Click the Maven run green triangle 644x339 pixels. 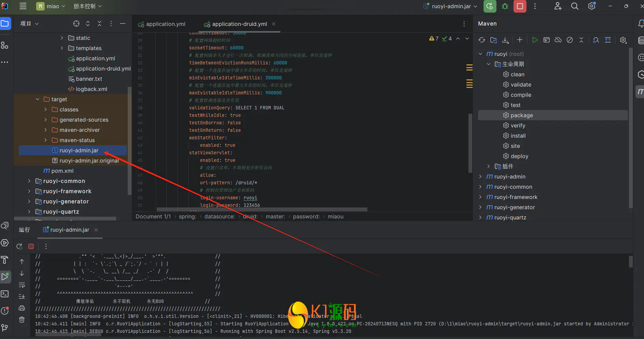point(535,40)
